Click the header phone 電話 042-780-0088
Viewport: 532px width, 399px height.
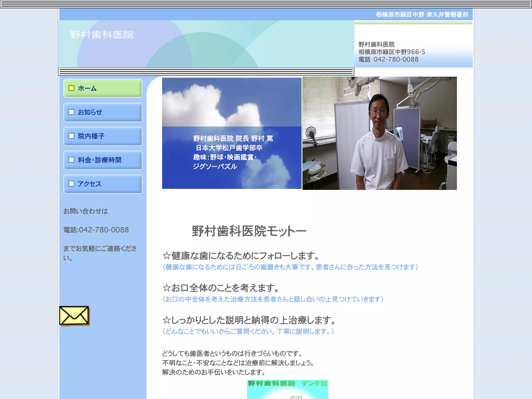[388, 59]
